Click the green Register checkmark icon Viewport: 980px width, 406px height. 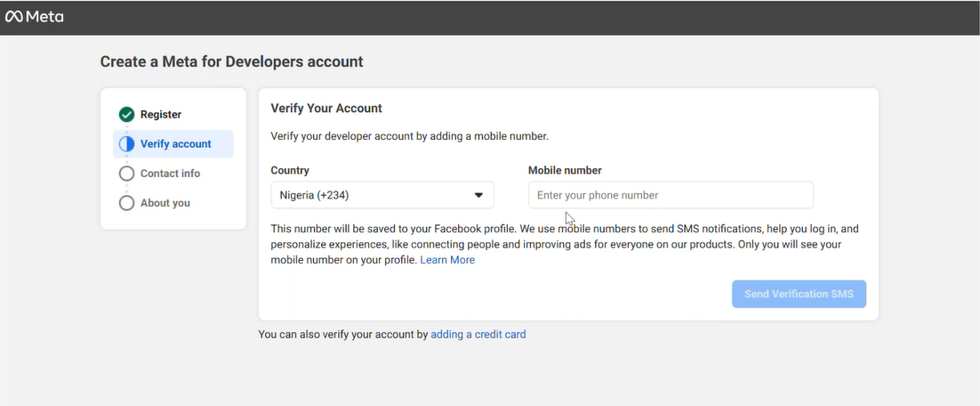pos(126,115)
